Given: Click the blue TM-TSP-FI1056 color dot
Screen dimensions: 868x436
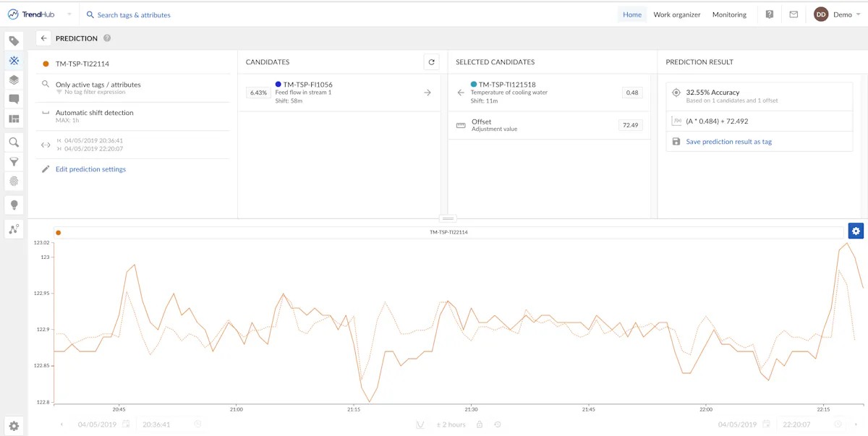Looking at the screenshot, I should pos(278,85).
